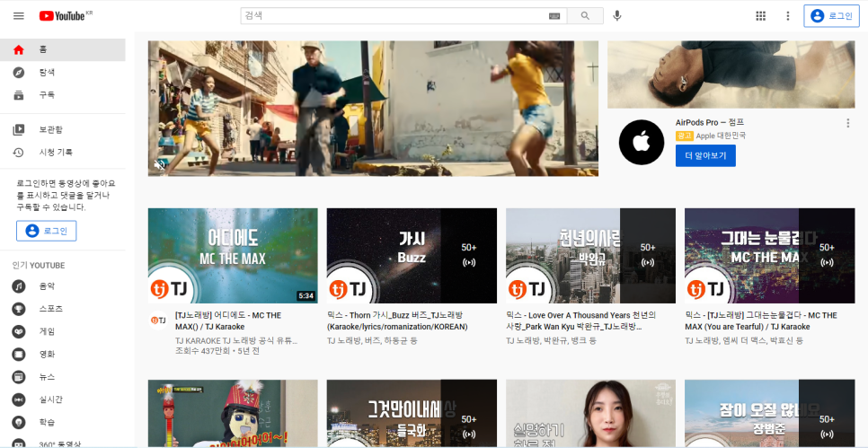
Task: Click the YouTube logo
Action: point(62,16)
